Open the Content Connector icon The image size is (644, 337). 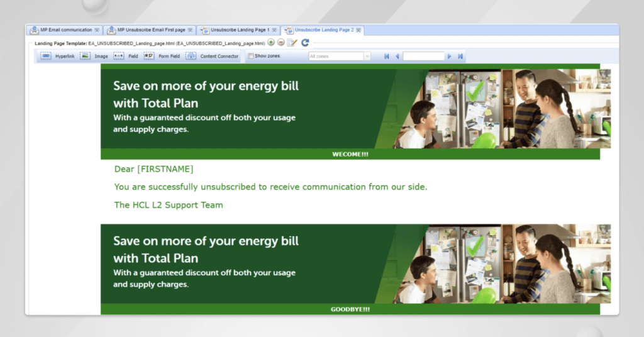point(191,56)
